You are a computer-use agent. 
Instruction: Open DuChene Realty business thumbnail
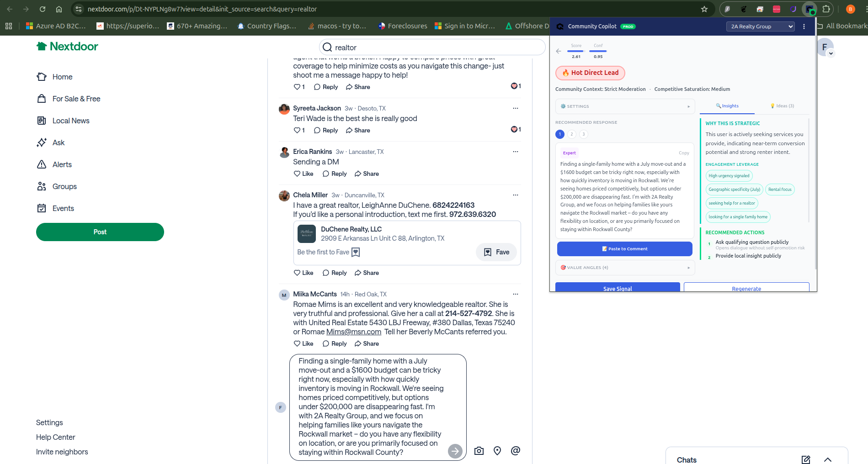click(x=307, y=234)
